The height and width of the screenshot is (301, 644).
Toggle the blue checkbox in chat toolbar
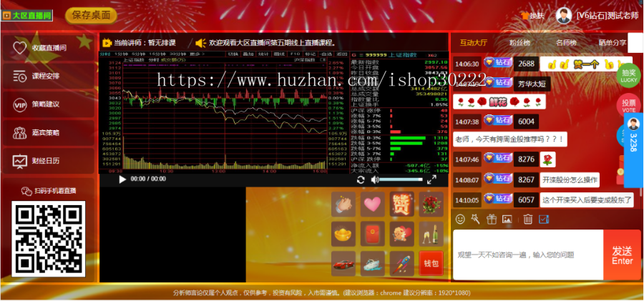(x=543, y=219)
